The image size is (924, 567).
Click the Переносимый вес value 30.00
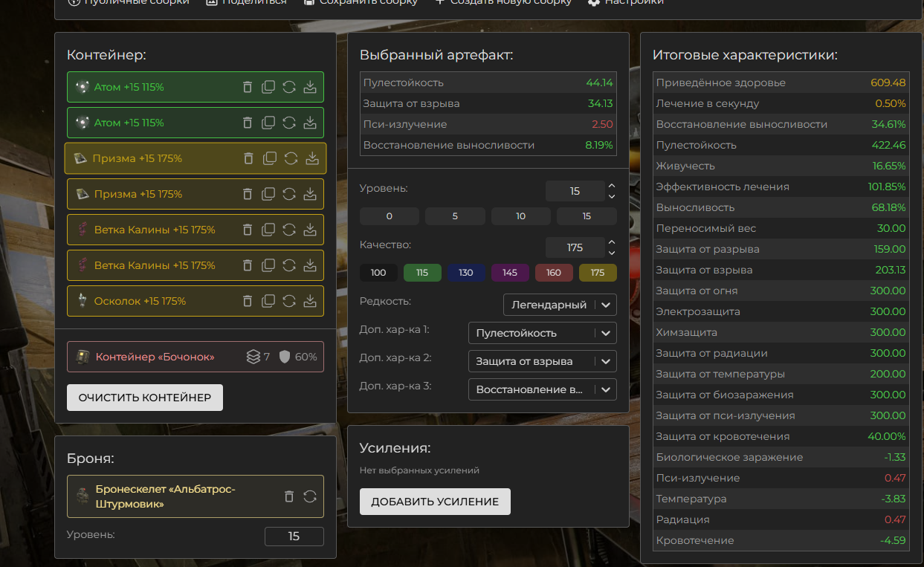[x=891, y=228]
